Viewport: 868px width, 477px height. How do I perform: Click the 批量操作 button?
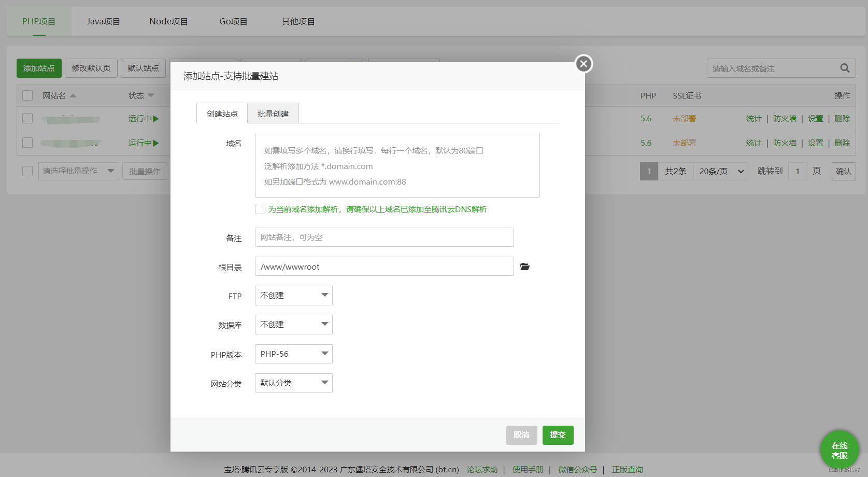click(145, 171)
